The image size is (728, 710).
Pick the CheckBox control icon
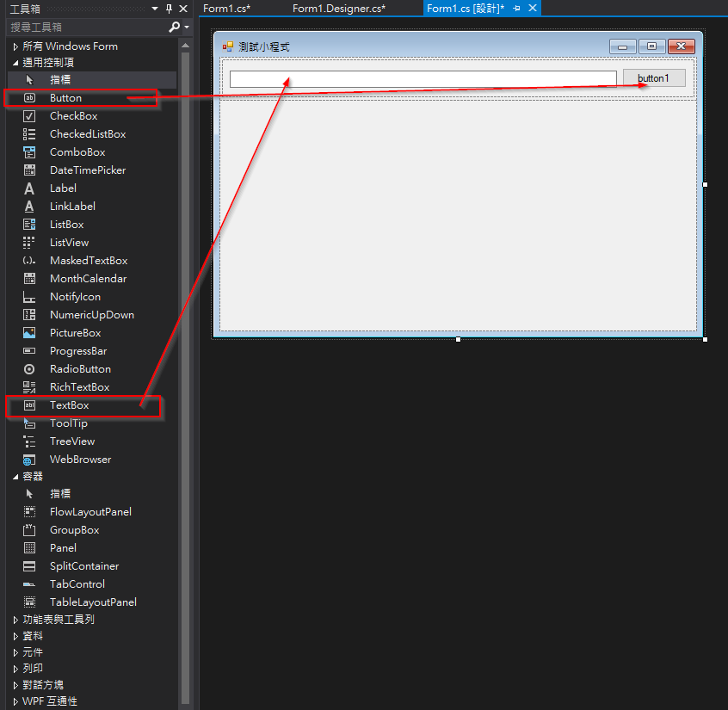pyautogui.click(x=29, y=116)
